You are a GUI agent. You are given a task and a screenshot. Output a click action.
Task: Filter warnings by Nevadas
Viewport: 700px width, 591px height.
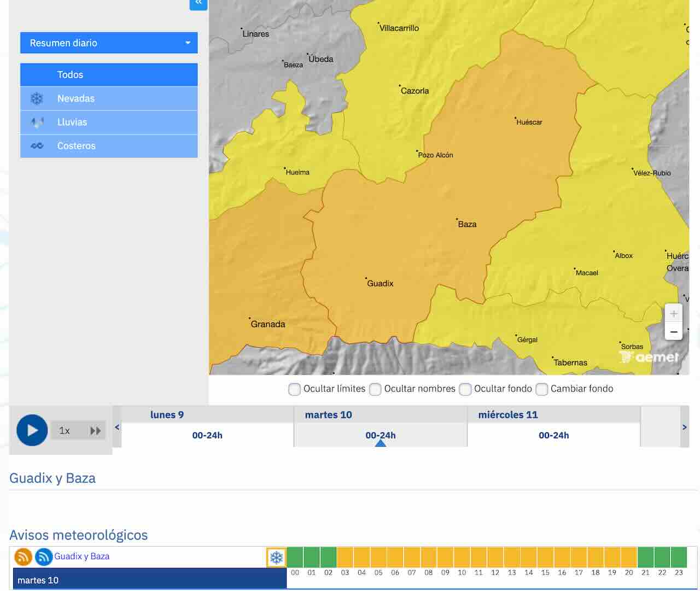click(x=109, y=98)
